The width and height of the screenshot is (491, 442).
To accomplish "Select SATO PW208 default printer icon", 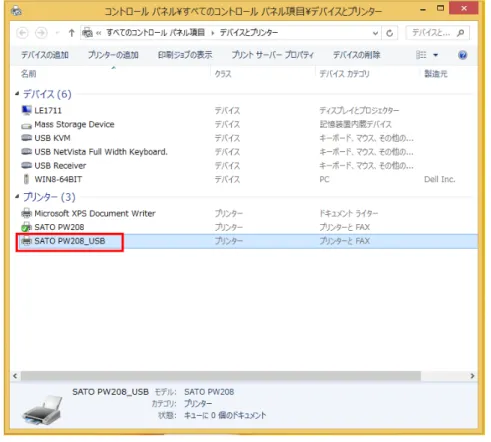I will click(26, 227).
